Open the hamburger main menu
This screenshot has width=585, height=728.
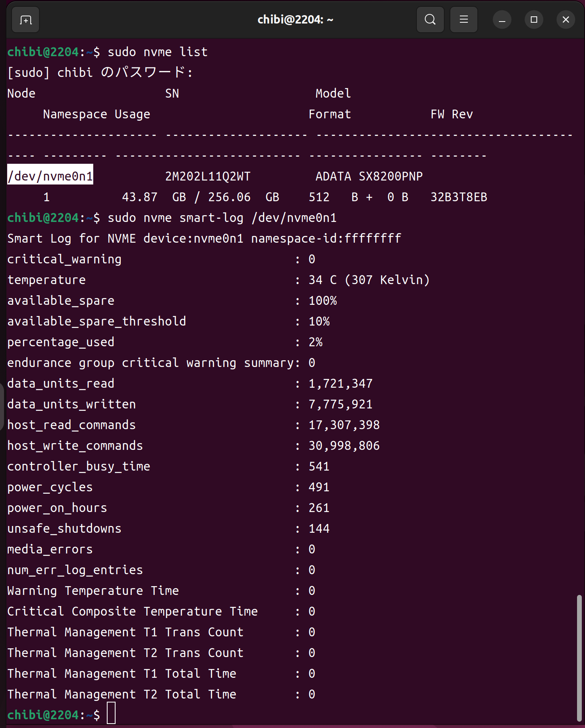point(463,20)
